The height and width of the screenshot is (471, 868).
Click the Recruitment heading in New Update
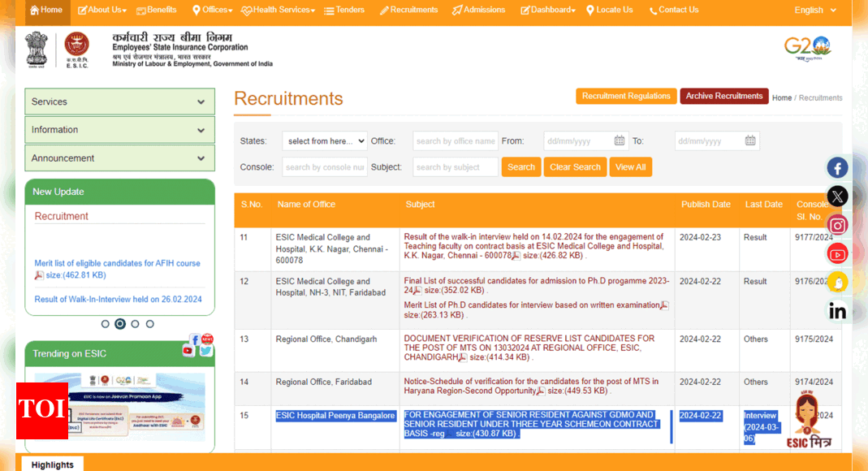tap(62, 216)
